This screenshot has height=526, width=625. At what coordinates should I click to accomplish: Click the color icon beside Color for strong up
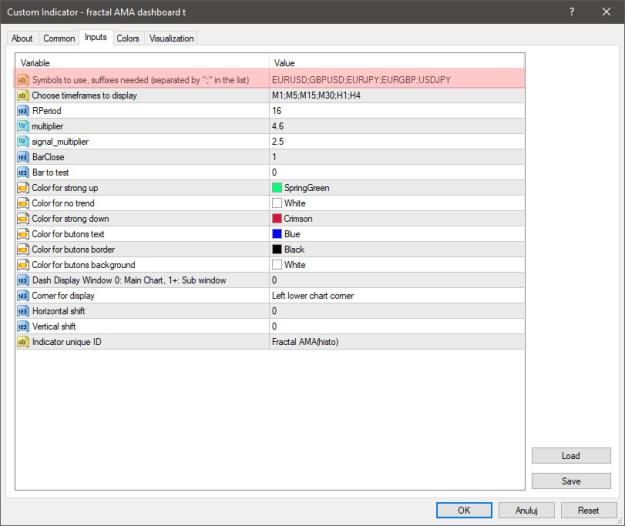[x=23, y=188]
